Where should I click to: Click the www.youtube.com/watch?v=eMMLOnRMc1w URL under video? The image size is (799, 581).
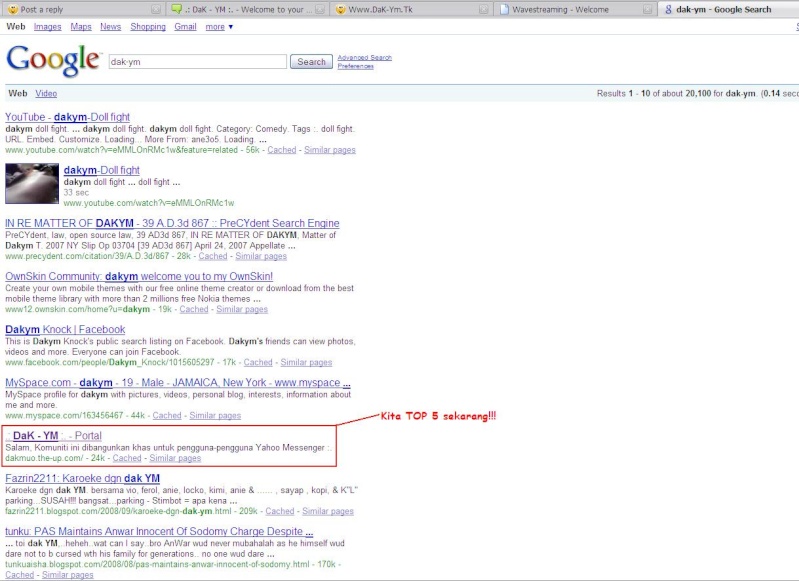click(149, 203)
